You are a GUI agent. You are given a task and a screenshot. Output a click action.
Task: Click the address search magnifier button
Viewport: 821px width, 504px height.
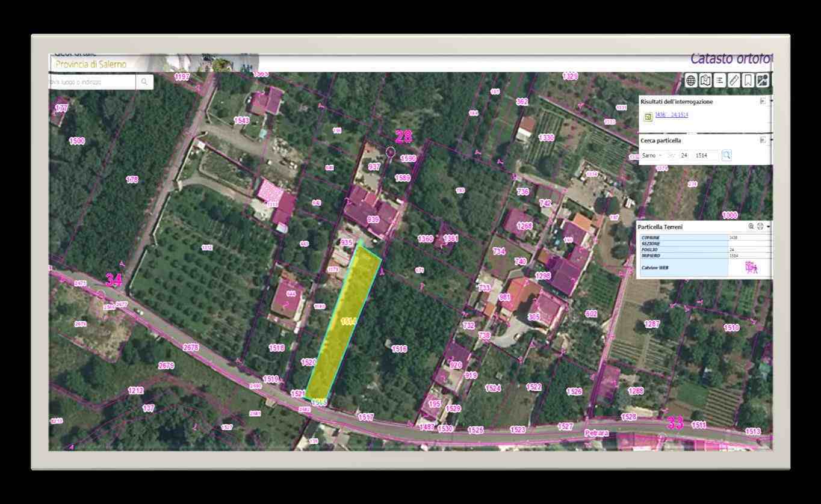(x=144, y=82)
